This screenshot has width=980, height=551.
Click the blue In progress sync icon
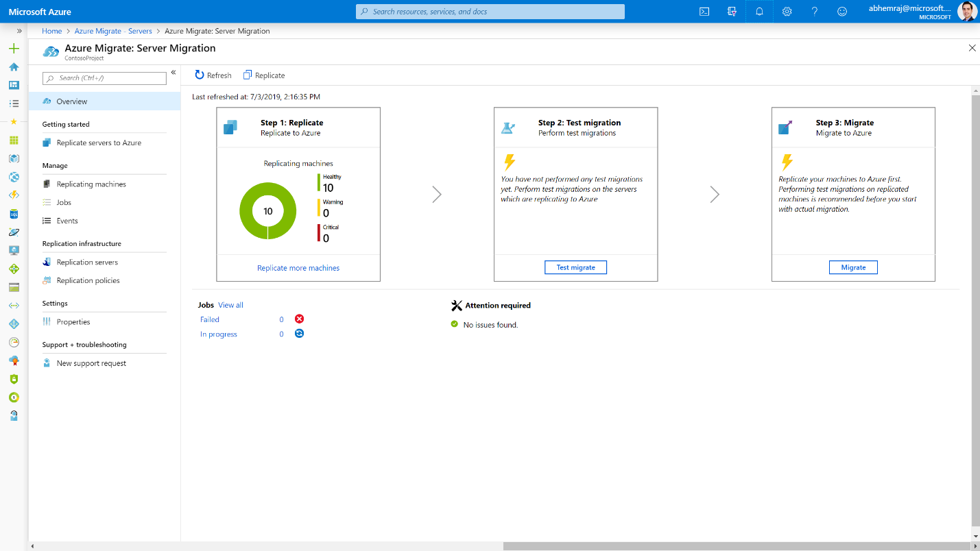tap(299, 334)
